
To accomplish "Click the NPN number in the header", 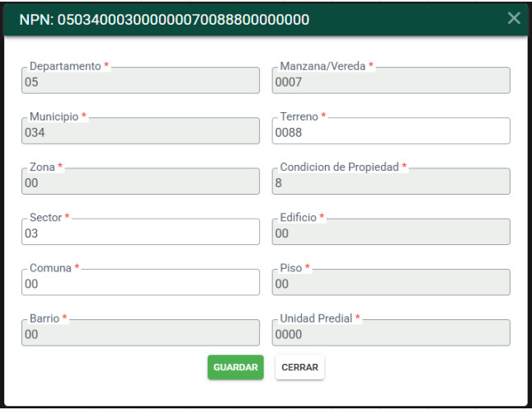I will (x=183, y=20).
